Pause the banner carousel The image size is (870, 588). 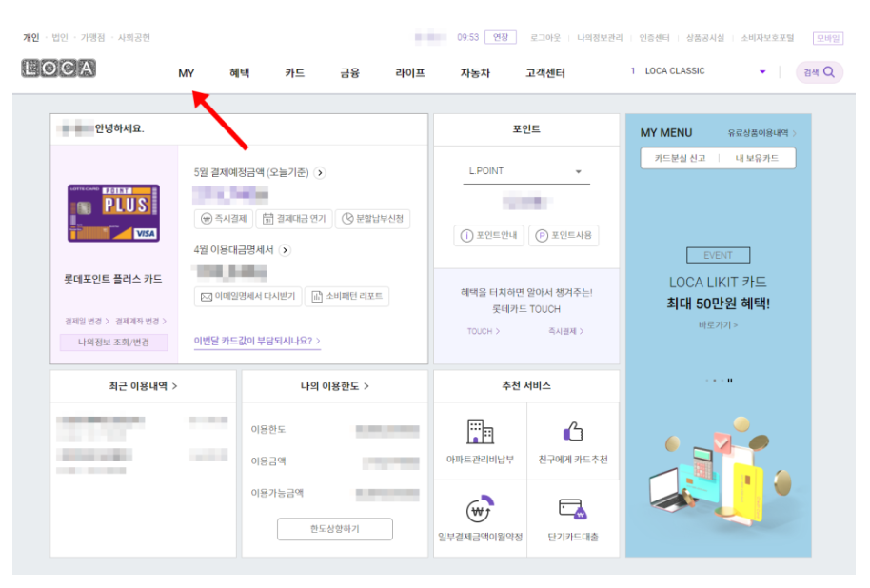(x=730, y=381)
